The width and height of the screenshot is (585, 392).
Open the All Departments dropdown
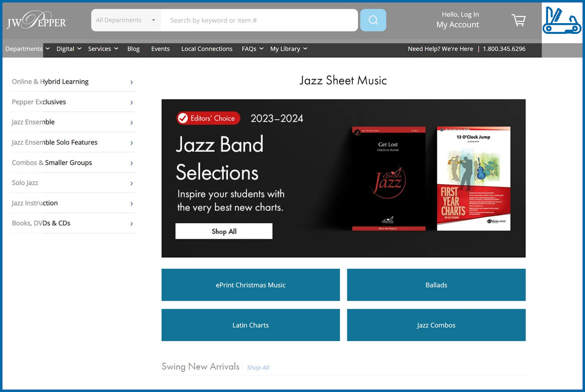point(126,21)
